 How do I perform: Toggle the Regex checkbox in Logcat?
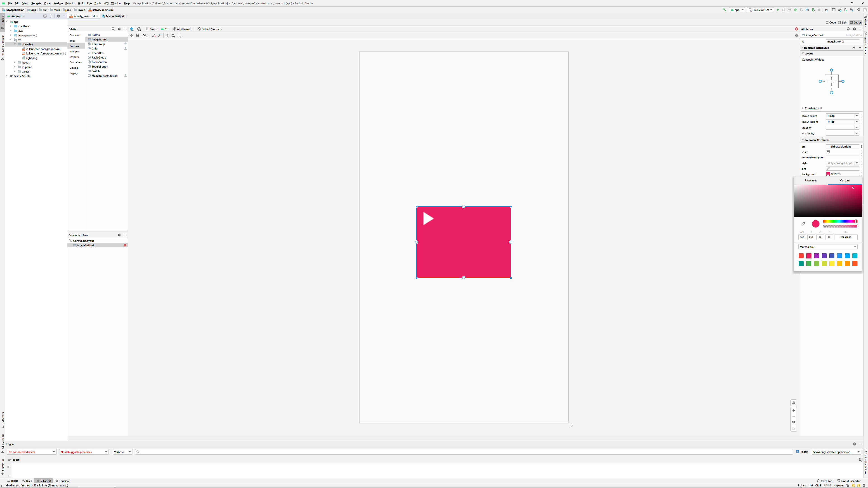[797, 452]
